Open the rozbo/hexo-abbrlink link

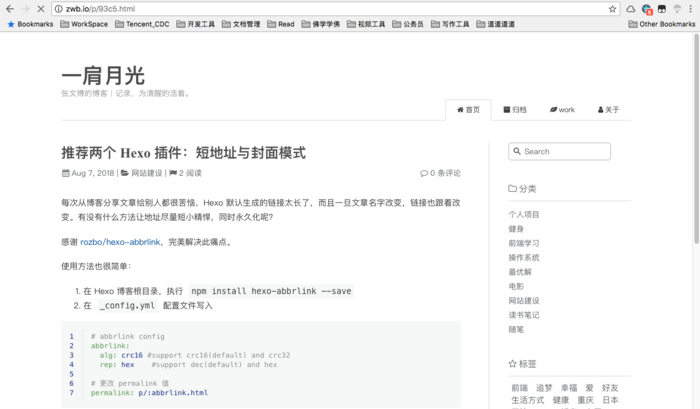[x=120, y=242]
